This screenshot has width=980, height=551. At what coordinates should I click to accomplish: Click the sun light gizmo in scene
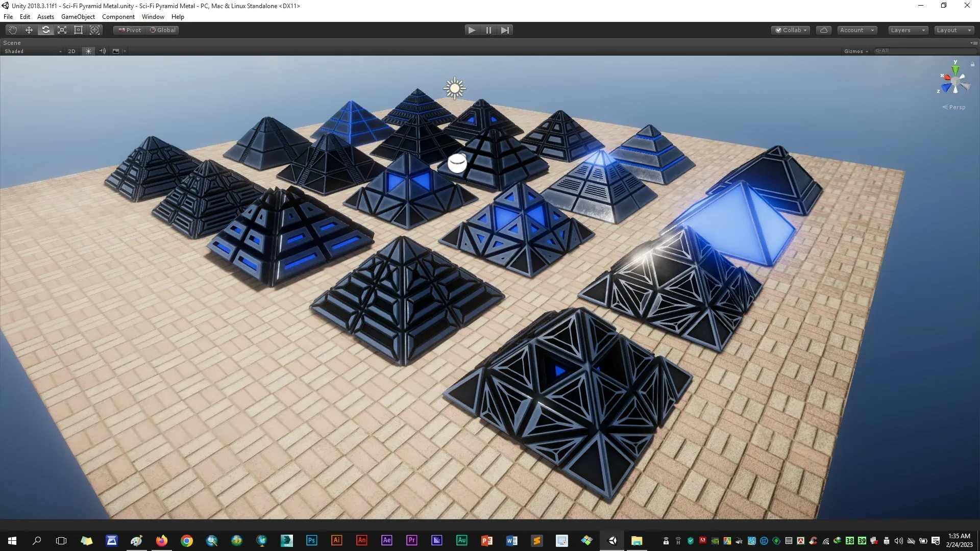[454, 89]
